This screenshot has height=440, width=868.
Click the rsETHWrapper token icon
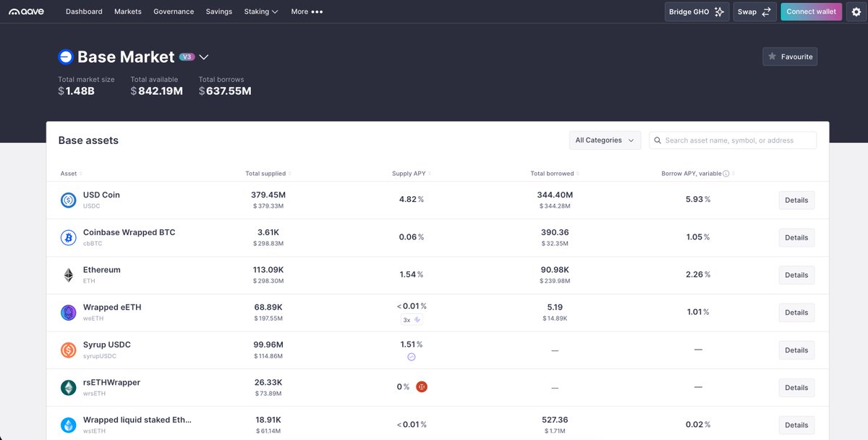pyautogui.click(x=68, y=388)
